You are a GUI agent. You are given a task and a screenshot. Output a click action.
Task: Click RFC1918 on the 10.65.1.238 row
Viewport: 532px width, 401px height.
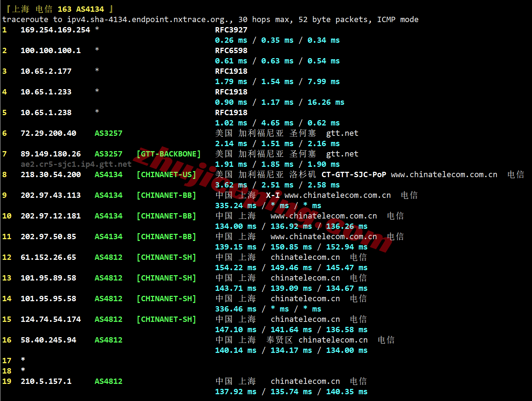tap(231, 113)
